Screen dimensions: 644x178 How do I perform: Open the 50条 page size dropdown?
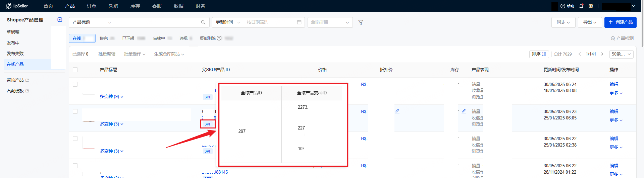point(621,54)
